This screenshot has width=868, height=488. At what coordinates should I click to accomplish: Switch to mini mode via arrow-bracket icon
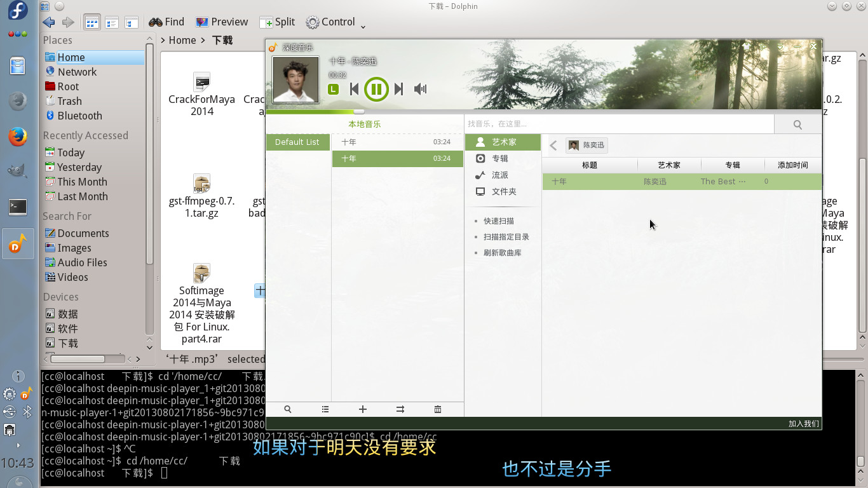(763, 46)
